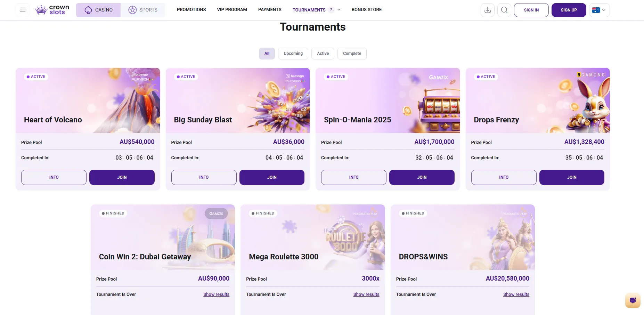This screenshot has width=644, height=315.
Task: Open the hamburger side menu
Action: pyautogui.click(x=23, y=10)
